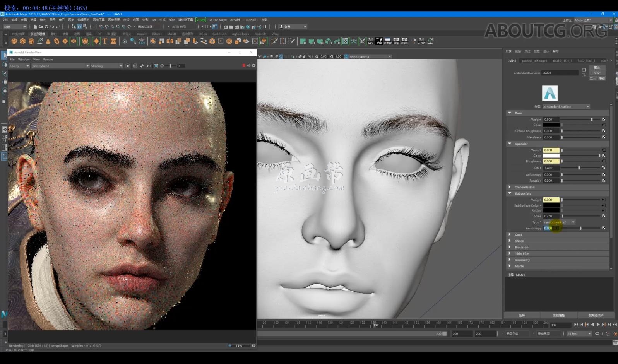The image size is (618, 364).
Task: Collapse the Subsurface section
Action: coord(509,193)
